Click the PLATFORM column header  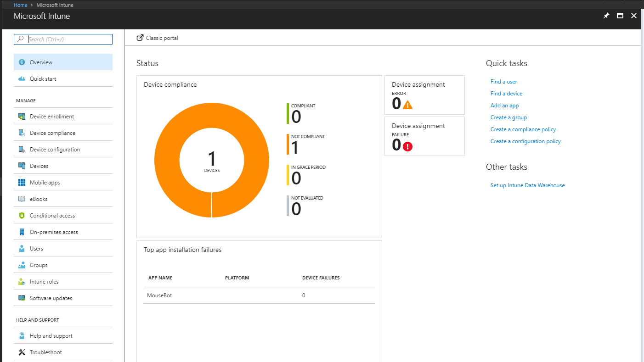click(x=237, y=278)
